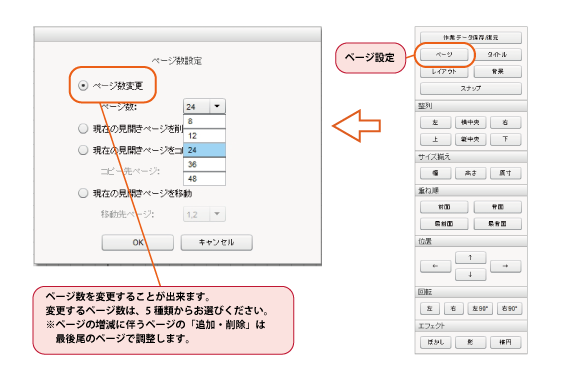
Task: Align top with the 上 button
Action: (435, 139)
